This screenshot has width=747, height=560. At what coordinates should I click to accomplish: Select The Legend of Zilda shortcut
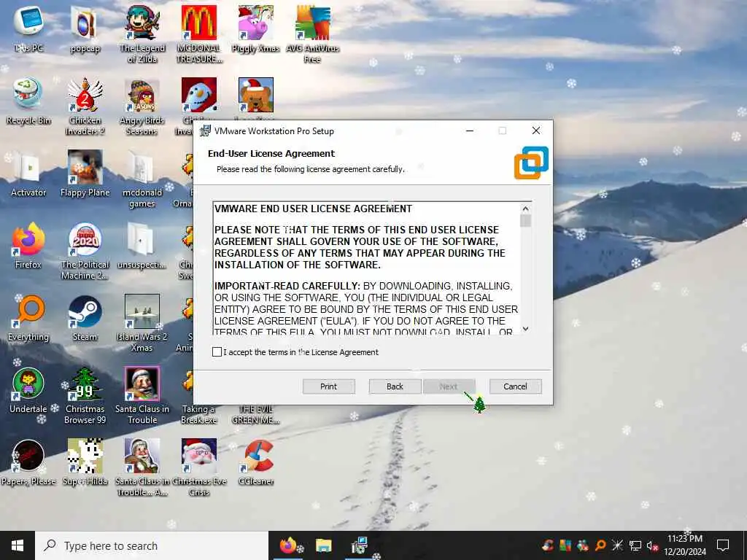point(142,34)
